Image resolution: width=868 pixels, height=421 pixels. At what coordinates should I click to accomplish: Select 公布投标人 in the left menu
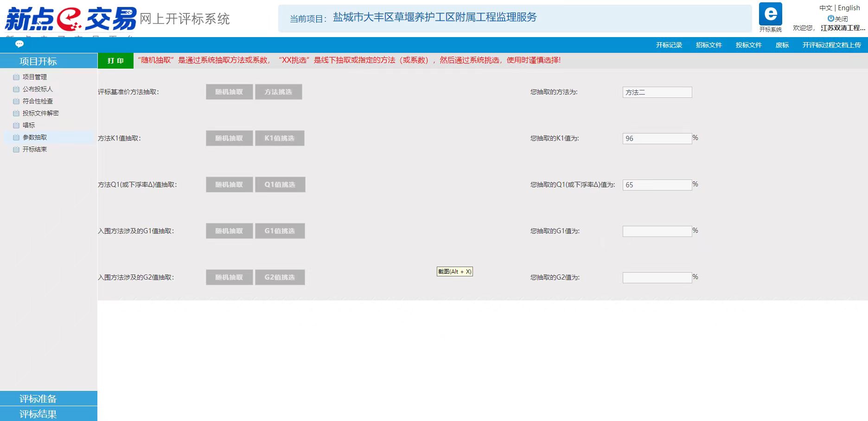pyautogui.click(x=37, y=89)
